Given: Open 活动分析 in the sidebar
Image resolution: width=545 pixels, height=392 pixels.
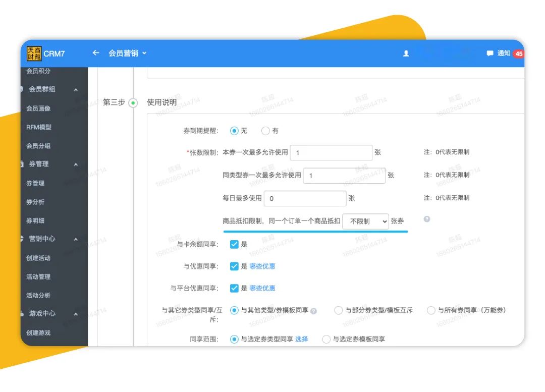Looking at the screenshot, I should click(x=38, y=296).
